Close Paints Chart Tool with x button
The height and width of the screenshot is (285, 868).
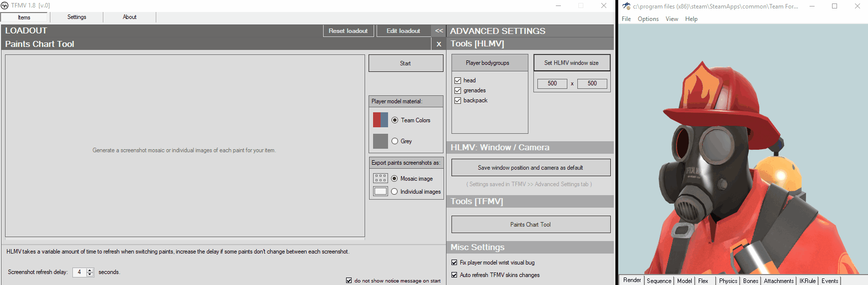tap(438, 44)
